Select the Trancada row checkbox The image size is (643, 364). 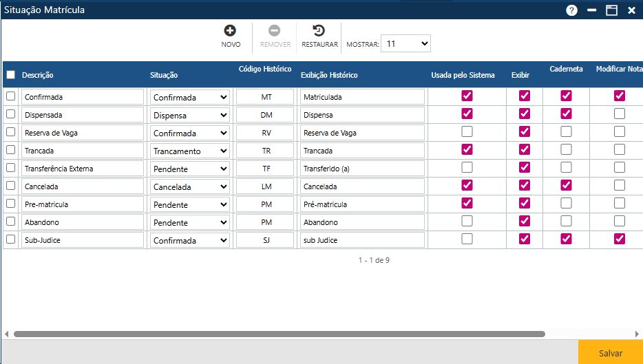click(10, 150)
